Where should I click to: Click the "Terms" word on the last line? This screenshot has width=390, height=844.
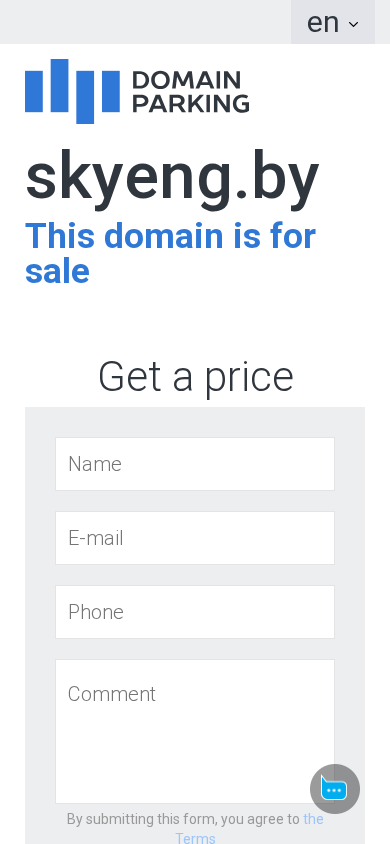pyautogui.click(x=195, y=838)
